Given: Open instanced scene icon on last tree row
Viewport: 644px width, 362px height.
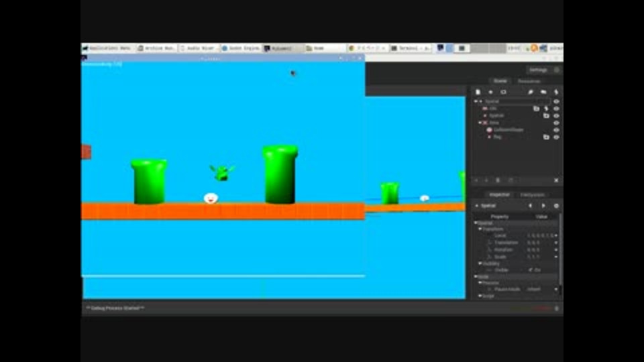Looking at the screenshot, I should point(546,137).
